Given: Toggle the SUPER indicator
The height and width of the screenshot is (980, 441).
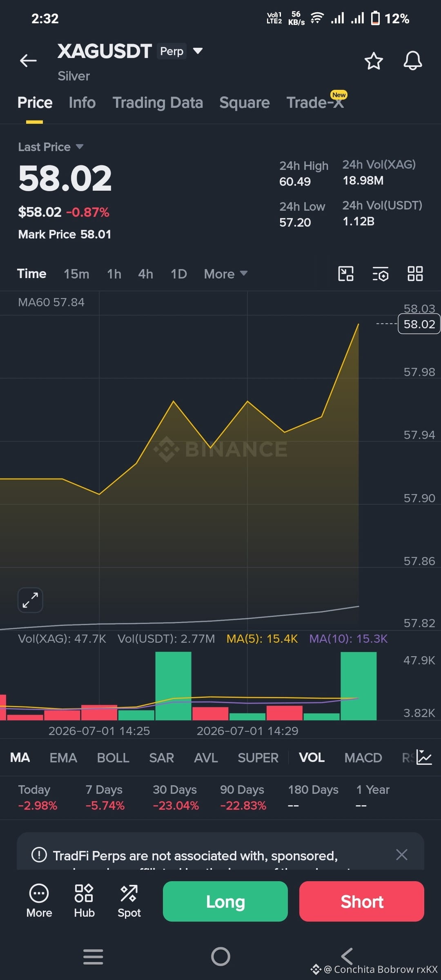Looking at the screenshot, I should click(x=258, y=758).
